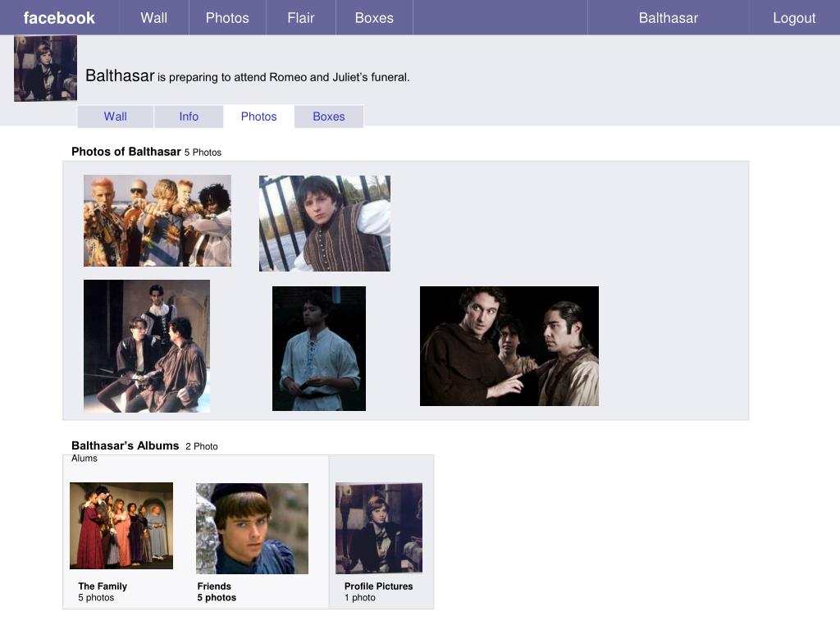Click the Photos of Balthasar heading
Screen dimensions: 840x630
click(x=126, y=152)
